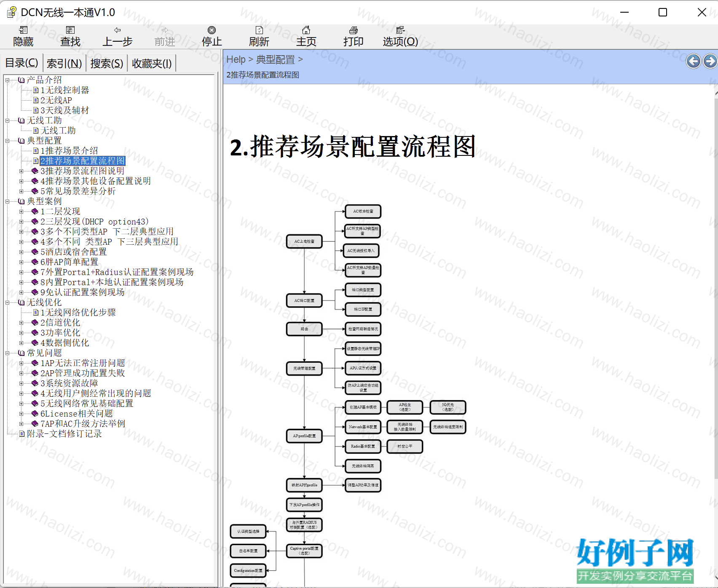Open the 5酒店或宿舍配置 topic
This screenshot has width=718, height=588.
[x=73, y=252]
